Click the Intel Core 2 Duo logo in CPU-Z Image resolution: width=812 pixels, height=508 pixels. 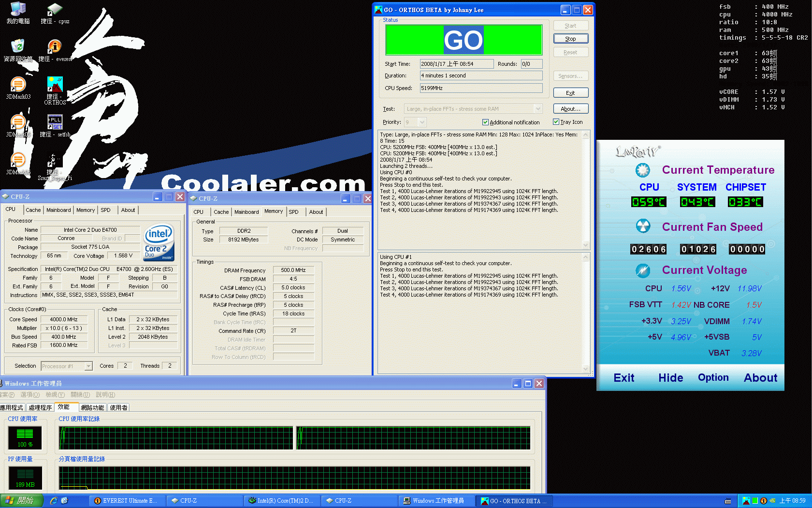click(159, 242)
